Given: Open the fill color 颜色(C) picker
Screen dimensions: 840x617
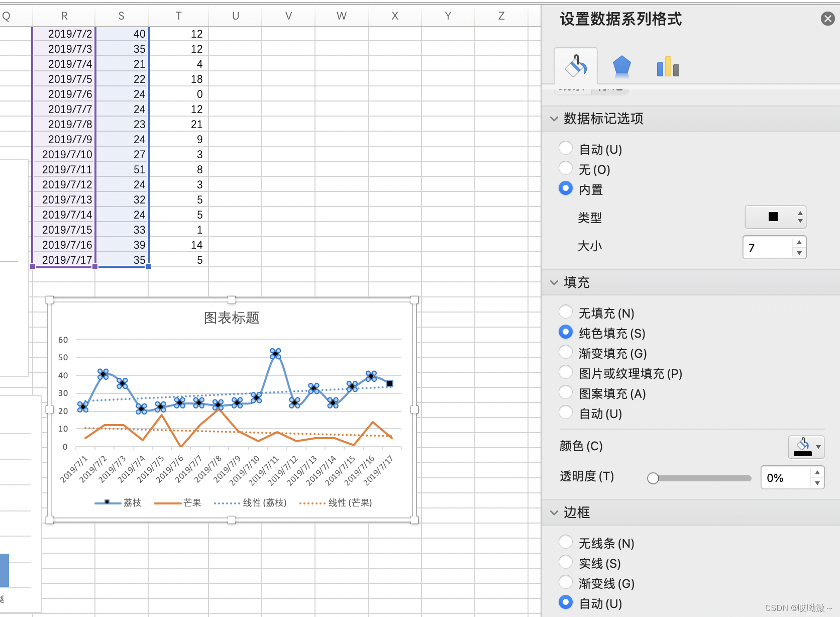Looking at the screenshot, I should 806,447.
